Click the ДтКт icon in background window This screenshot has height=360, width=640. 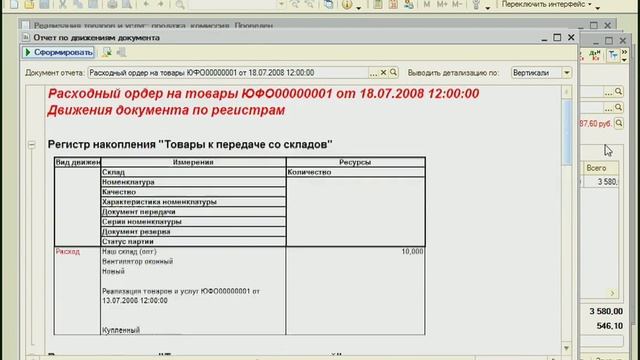595,55
